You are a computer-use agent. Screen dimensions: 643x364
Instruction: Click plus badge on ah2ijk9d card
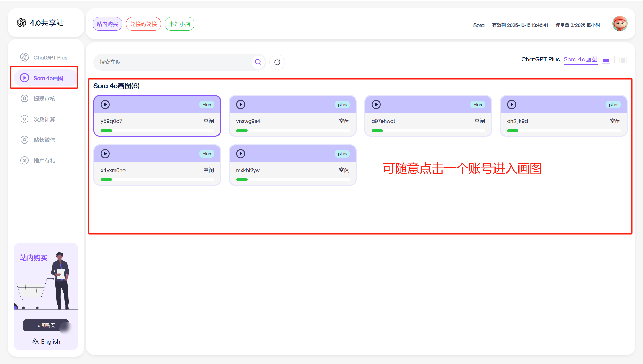[613, 105]
